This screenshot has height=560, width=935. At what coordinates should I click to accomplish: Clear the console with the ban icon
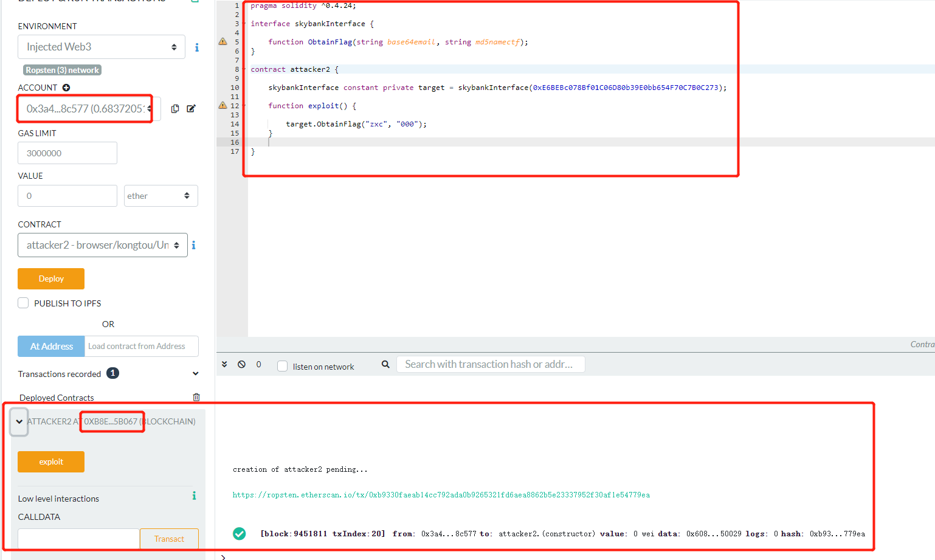click(x=241, y=364)
